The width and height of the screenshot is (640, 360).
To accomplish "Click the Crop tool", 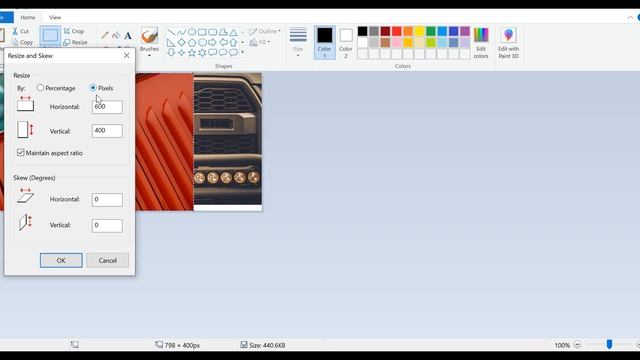I will [74, 31].
